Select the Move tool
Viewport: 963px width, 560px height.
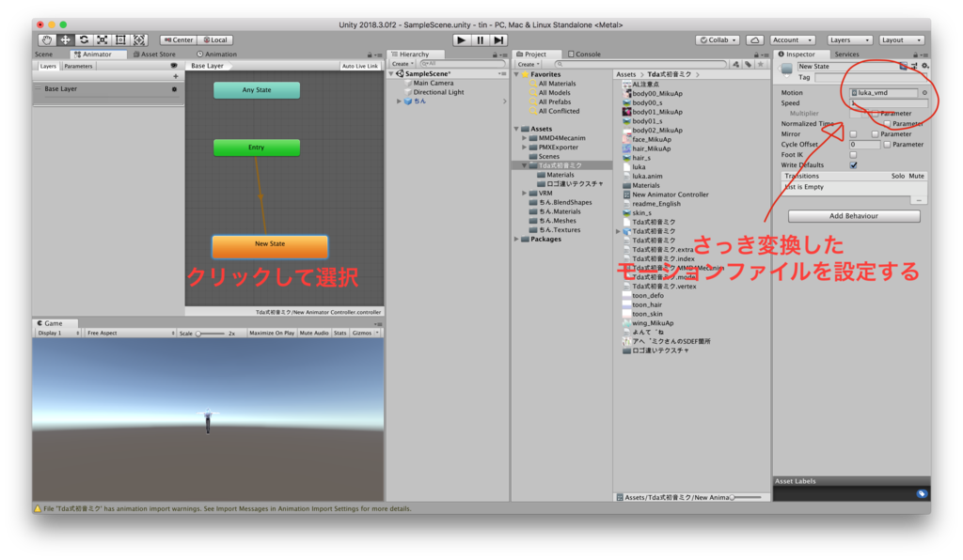[65, 39]
